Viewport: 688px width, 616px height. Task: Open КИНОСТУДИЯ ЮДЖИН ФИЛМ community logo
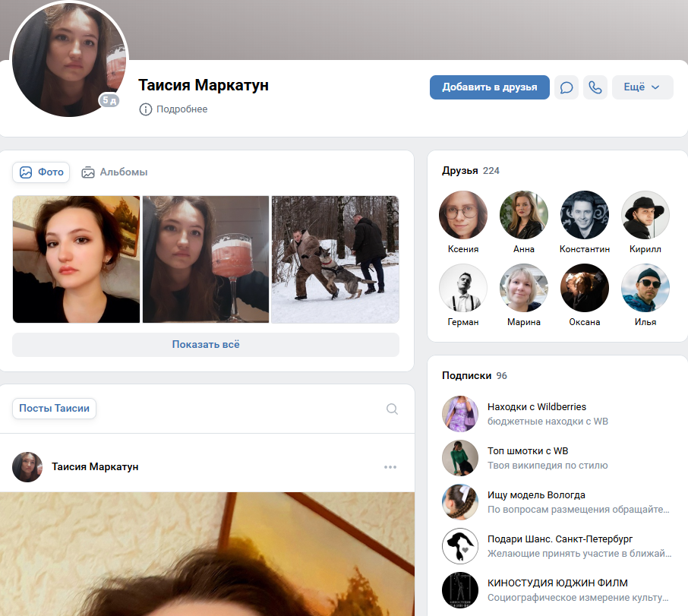click(460, 590)
